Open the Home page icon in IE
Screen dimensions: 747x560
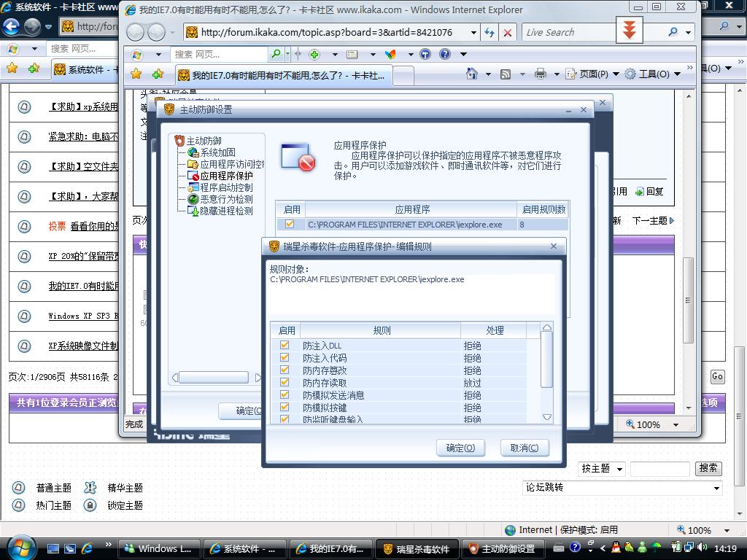[472, 74]
